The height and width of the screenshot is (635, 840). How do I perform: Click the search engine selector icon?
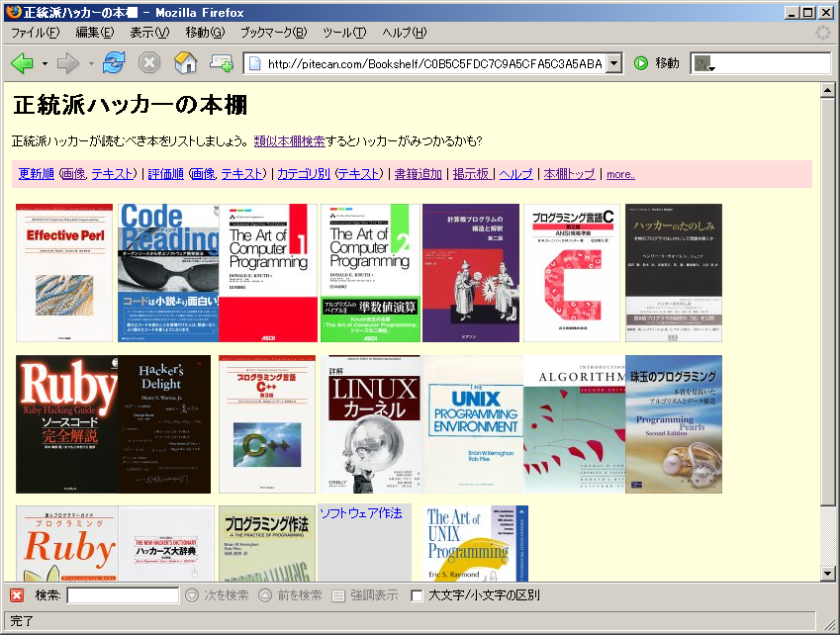[703, 64]
